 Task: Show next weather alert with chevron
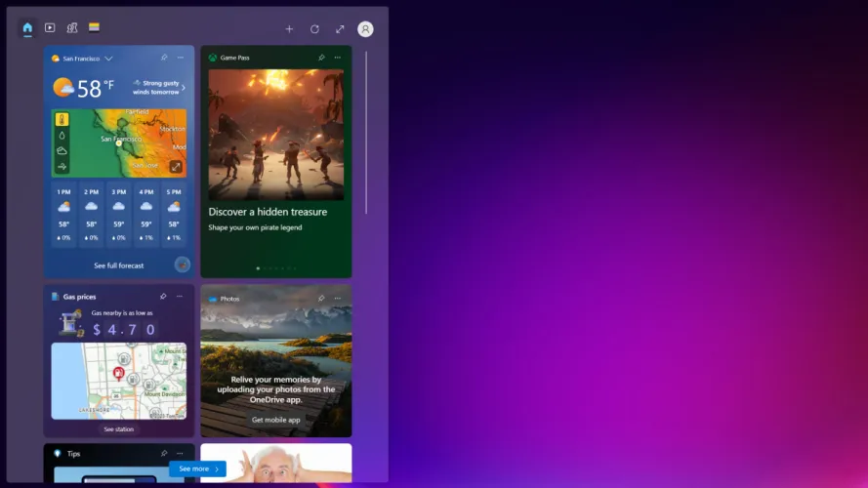coord(184,88)
